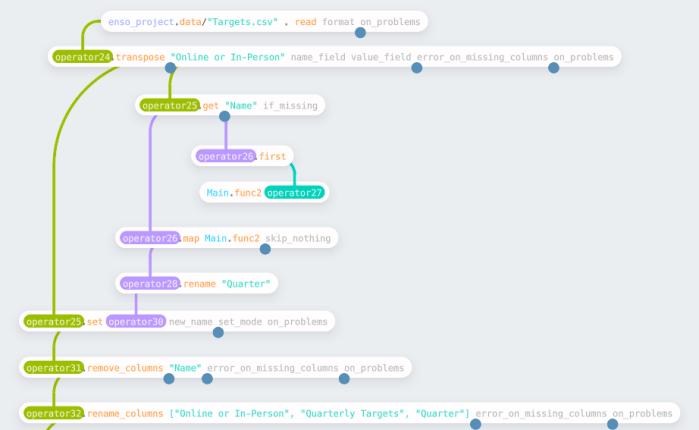Screen dimensions: 699x430
Task: Select the teal operator27 port in Main.func2 node
Action: tap(294, 192)
